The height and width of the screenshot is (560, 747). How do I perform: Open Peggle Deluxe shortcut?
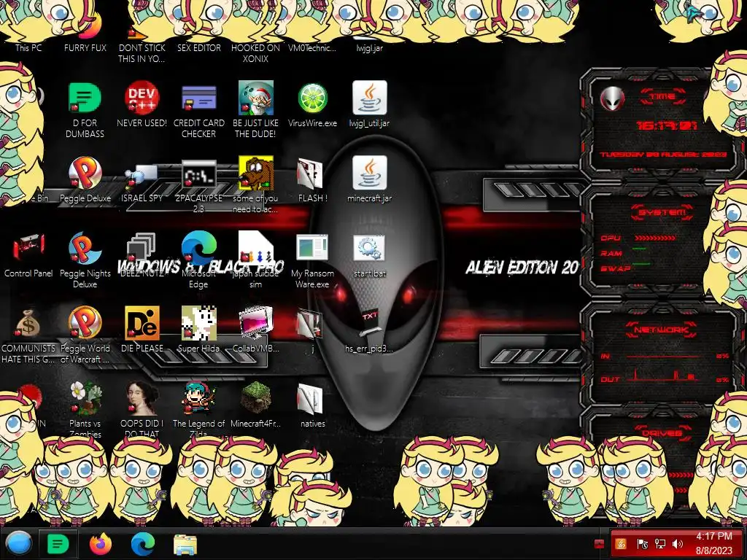(85, 174)
